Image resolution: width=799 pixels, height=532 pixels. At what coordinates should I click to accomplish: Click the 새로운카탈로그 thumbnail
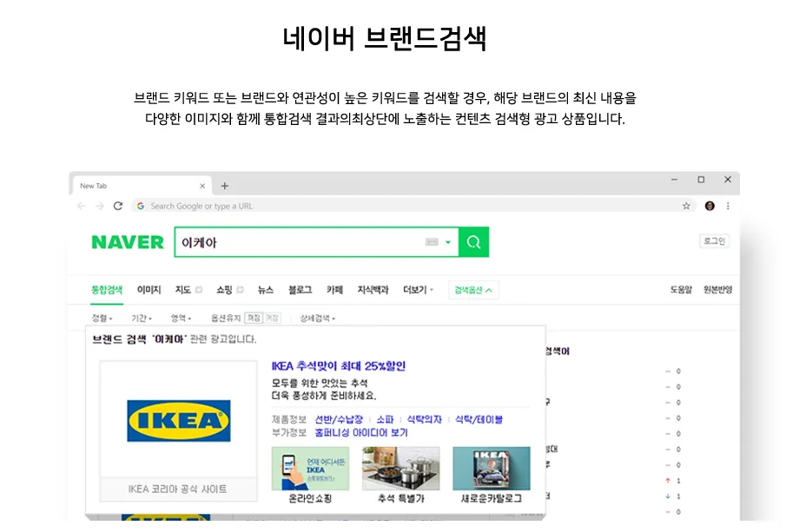tap(492, 469)
